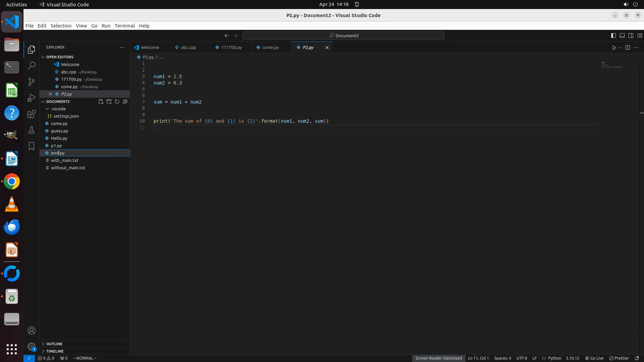Toggle the bottom panel layout icon
644x362 pixels.
click(x=622, y=36)
